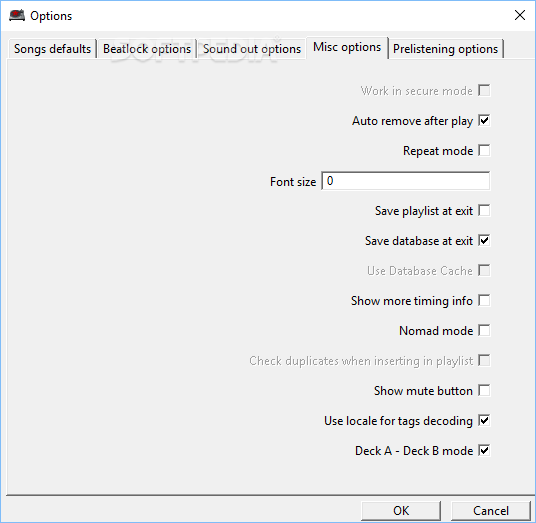Enable the Show mute button option
Image resolution: width=536 pixels, height=523 pixels.
484,390
